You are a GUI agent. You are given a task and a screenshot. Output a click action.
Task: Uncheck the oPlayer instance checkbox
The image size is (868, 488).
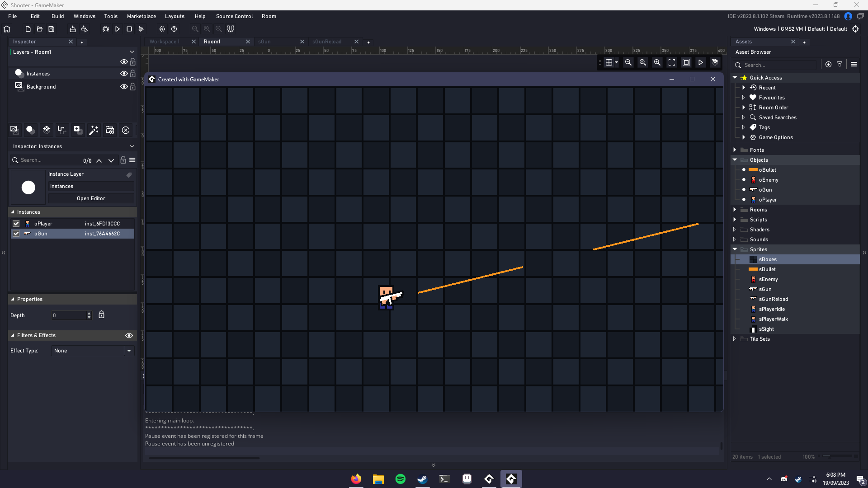(x=16, y=224)
